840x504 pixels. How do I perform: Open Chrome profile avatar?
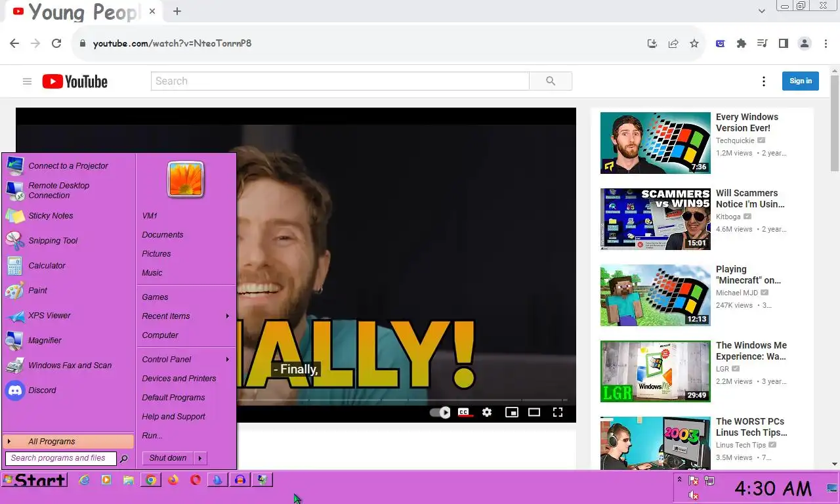[x=805, y=43]
